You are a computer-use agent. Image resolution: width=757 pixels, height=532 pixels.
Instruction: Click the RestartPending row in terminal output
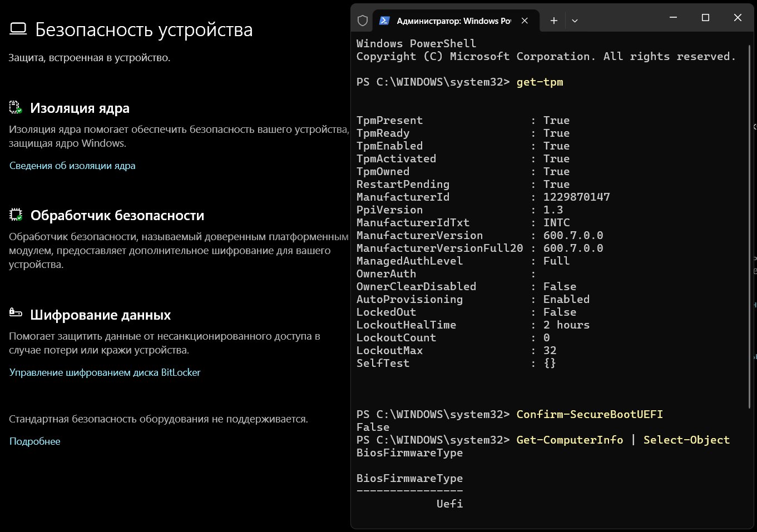[x=463, y=185]
